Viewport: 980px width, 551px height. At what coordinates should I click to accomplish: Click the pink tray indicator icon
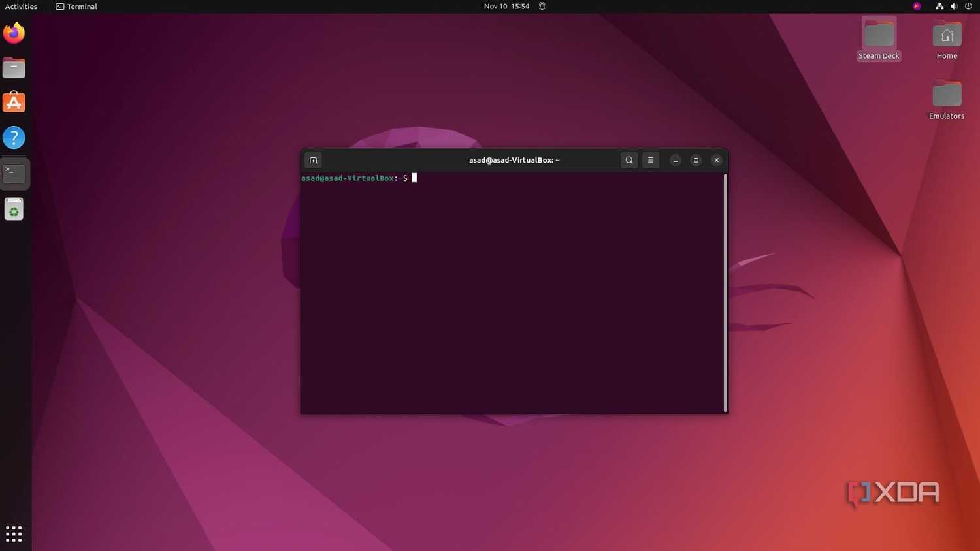917,7
